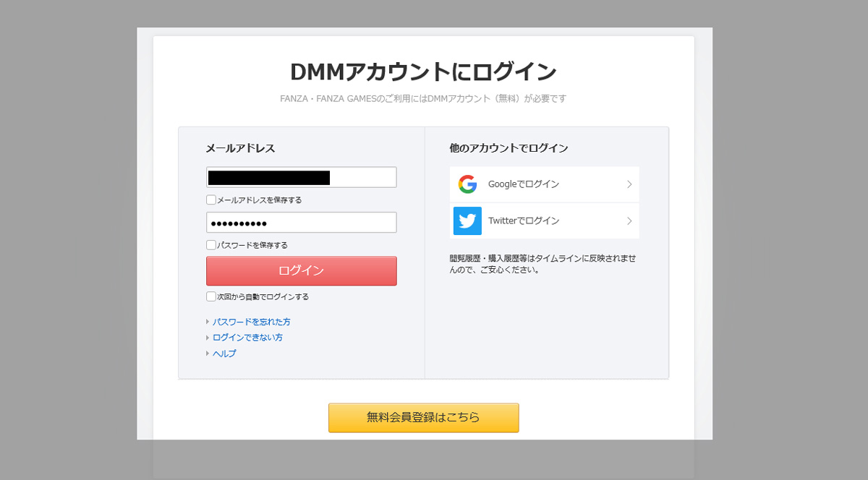Open the パスワードを忘れた方 link
Screen dimensions: 868x480
point(252,322)
